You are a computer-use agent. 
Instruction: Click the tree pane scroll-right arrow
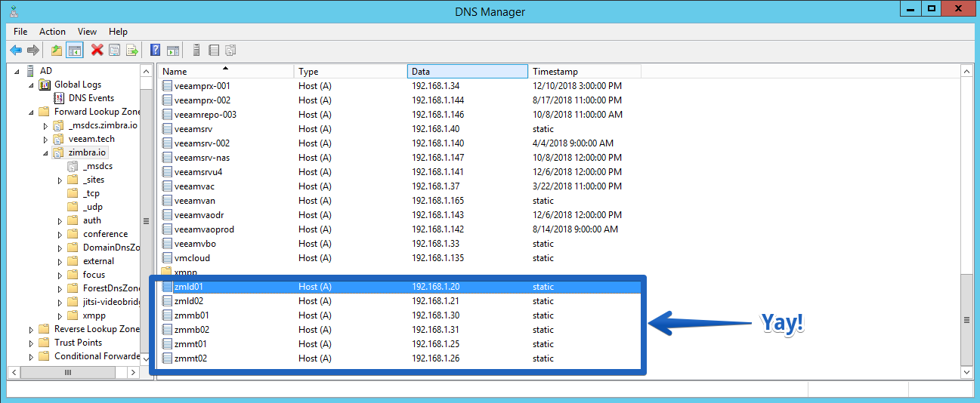[x=134, y=373]
